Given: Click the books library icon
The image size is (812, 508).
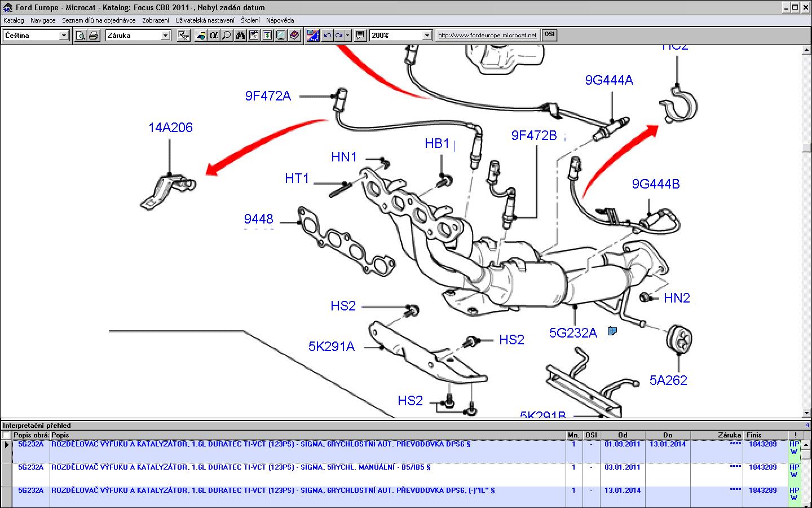Looking at the screenshot, I should tap(294, 36).
